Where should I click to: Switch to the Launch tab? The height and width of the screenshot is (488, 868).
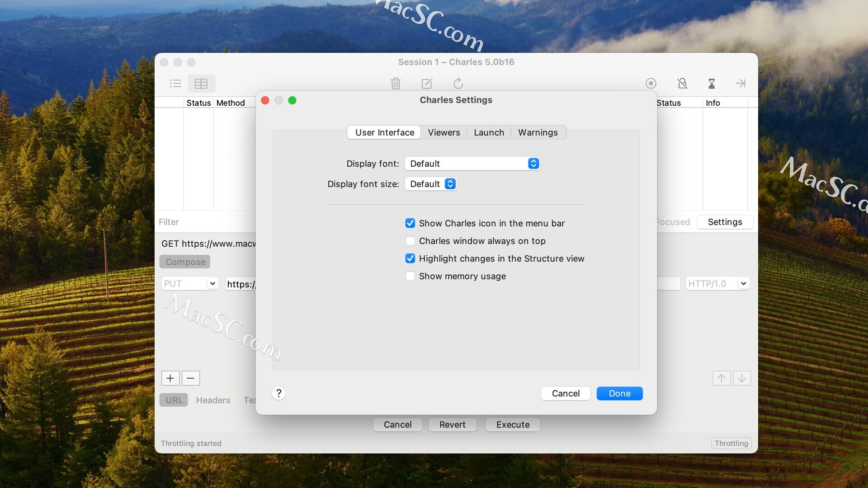489,132
